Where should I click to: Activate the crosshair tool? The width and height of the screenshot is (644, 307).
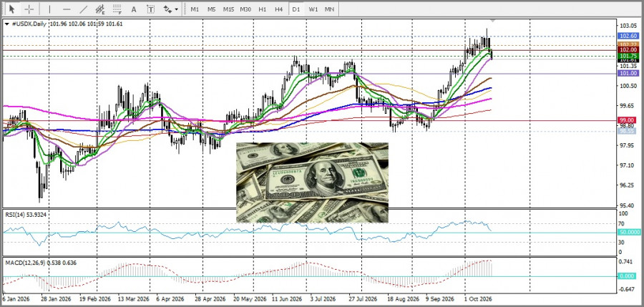click(x=29, y=9)
